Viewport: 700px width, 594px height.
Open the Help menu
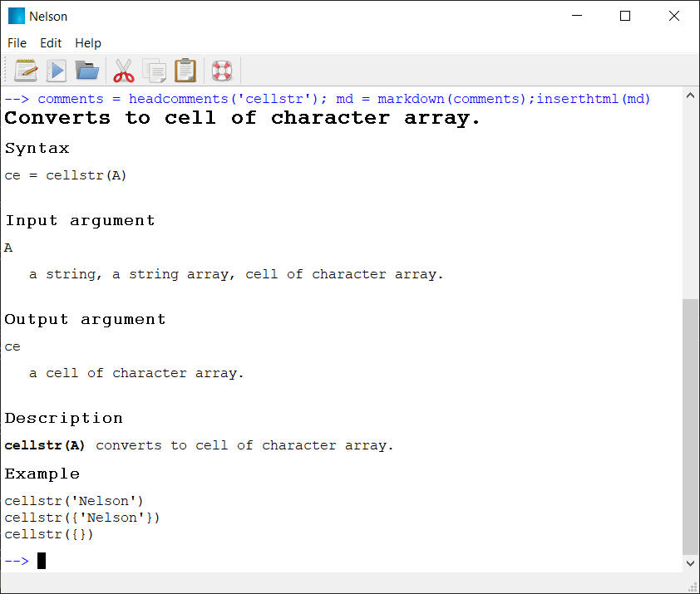point(88,43)
